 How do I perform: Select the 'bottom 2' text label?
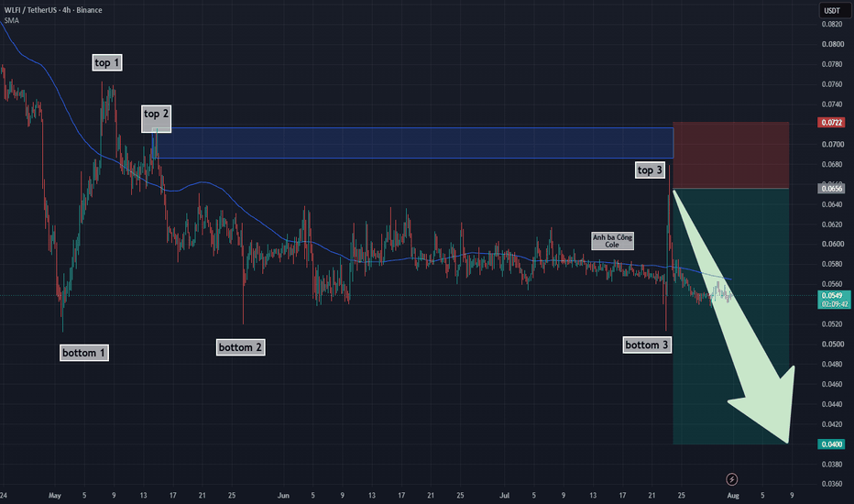(x=240, y=347)
